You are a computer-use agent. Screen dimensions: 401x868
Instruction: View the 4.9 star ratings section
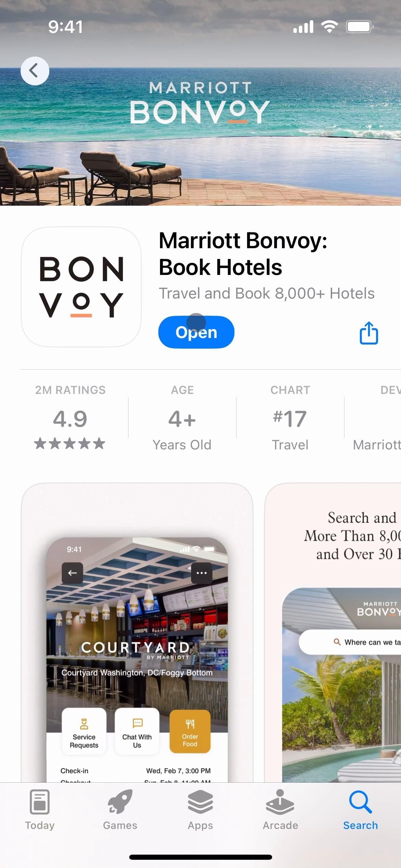[x=70, y=417]
